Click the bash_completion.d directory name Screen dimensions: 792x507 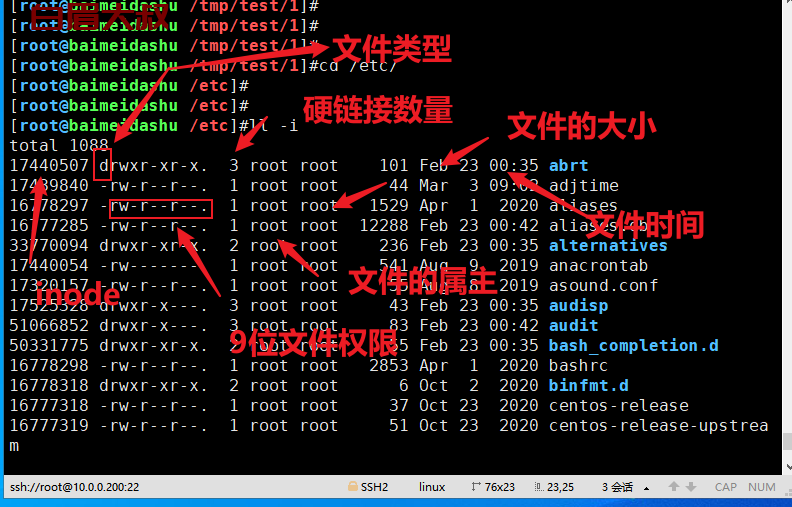pos(634,346)
